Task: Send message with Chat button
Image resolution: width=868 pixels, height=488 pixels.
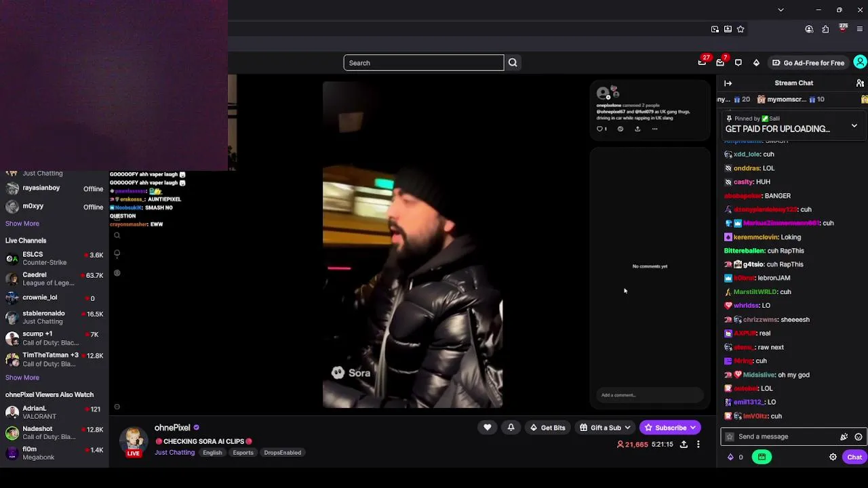Action: [x=854, y=457]
